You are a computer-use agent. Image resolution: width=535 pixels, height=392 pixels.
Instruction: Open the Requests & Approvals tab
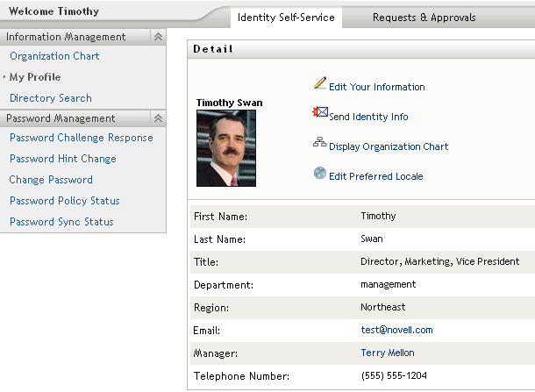[x=424, y=18]
